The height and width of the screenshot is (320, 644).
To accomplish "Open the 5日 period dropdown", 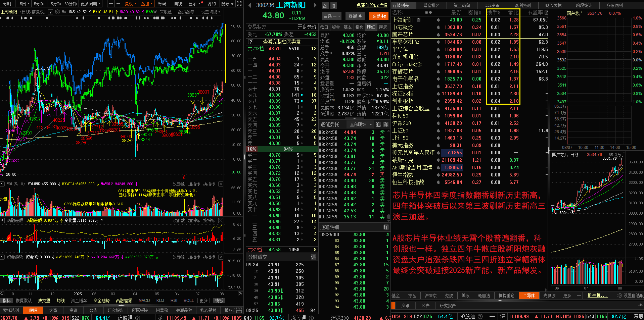I will click(25, 4).
